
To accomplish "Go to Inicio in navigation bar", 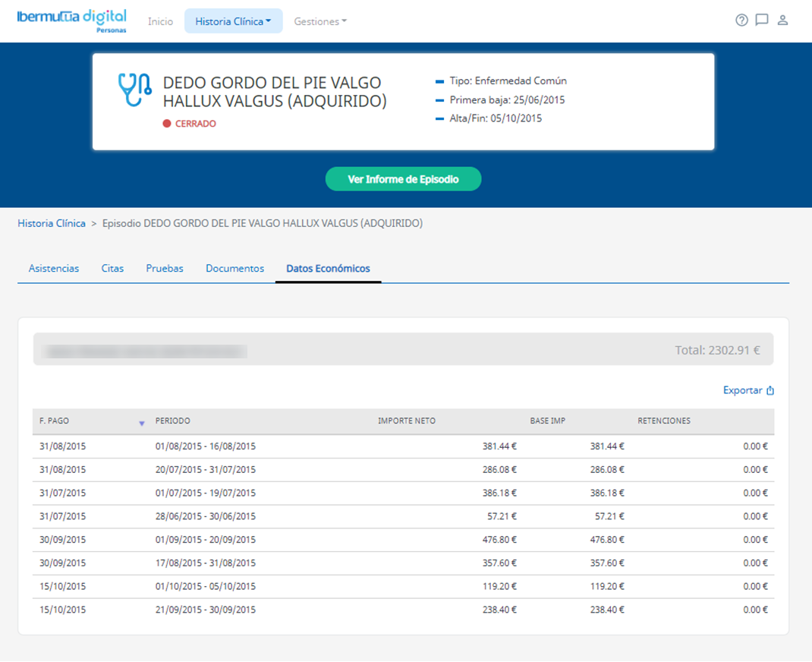I will coord(160,21).
